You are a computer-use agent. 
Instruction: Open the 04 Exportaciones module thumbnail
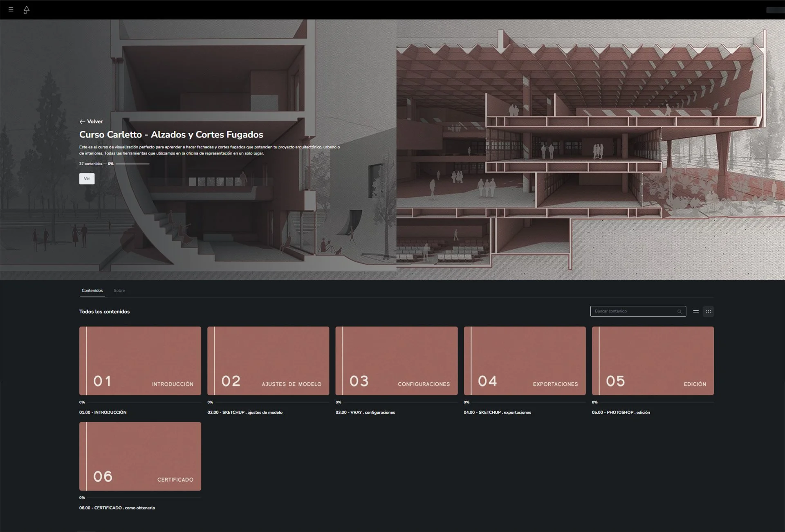point(525,361)
